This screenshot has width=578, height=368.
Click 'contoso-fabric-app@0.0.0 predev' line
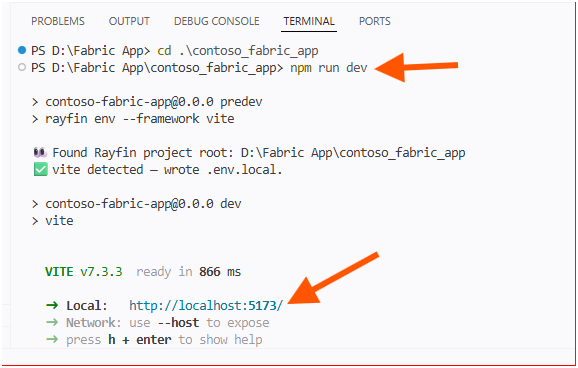[147, 102]
